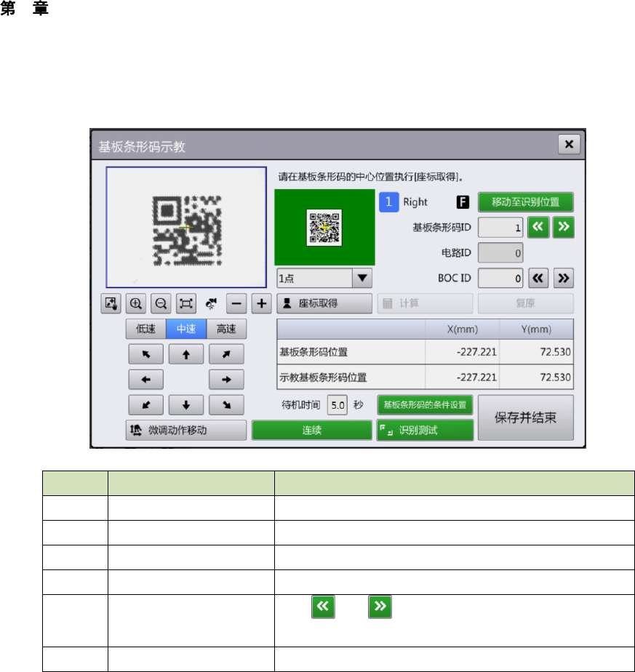Go to previous BOC ID
Image resolution: width=635 pixels, height=672 pixels.
point(538,278)
